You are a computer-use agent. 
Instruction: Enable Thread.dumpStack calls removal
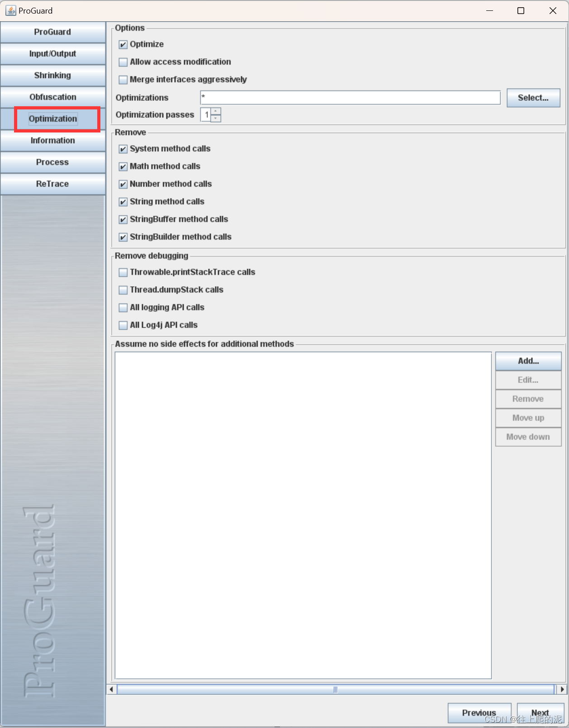coord(123,290)
